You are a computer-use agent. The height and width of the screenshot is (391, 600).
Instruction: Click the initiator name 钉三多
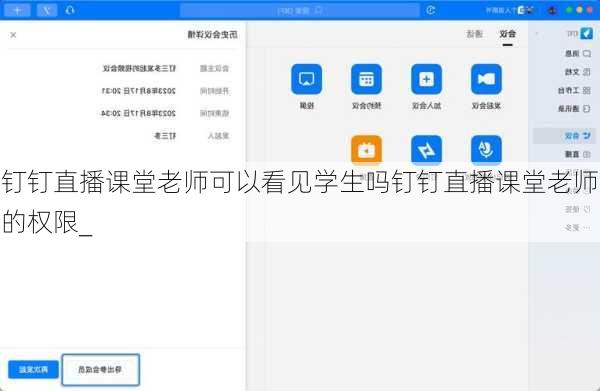(165, 136)
